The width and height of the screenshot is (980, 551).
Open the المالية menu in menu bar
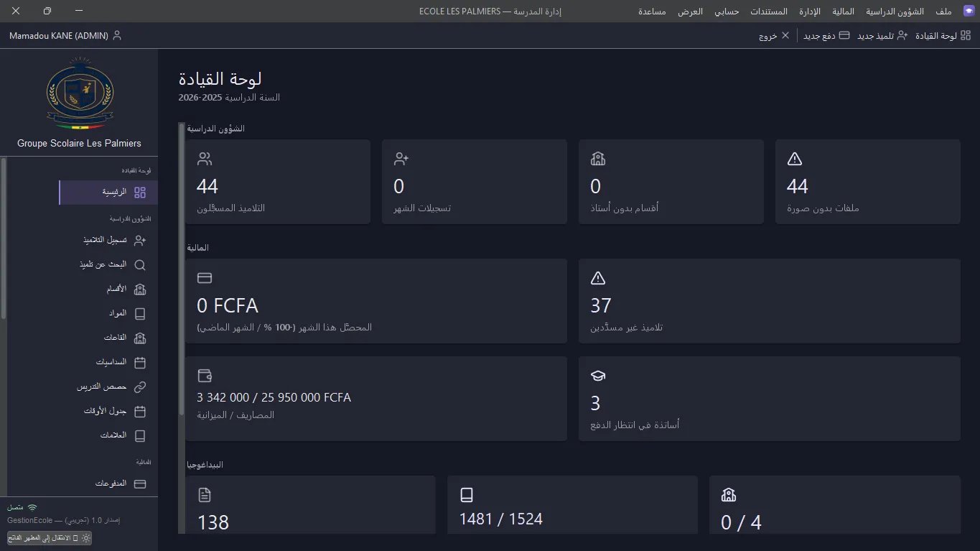pos(843,11)
